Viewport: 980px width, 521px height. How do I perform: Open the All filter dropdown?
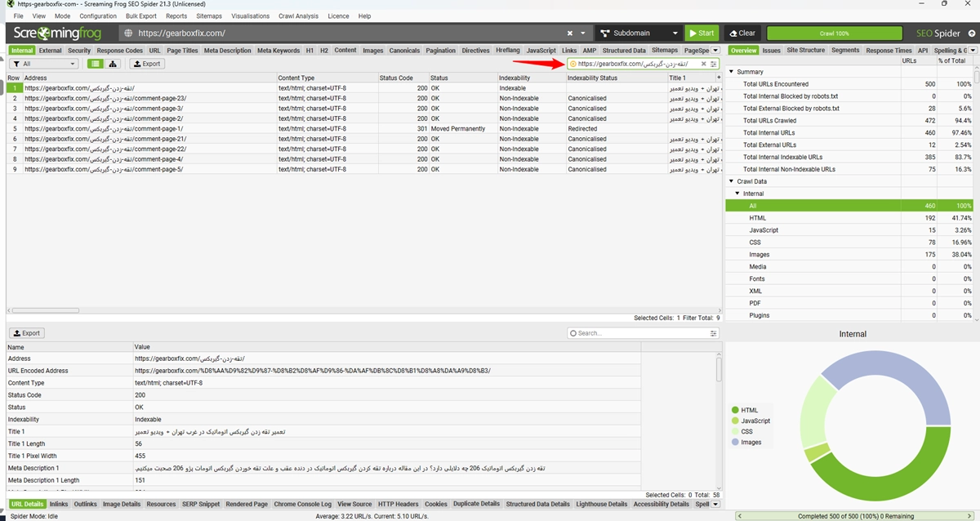click(44, 64)
